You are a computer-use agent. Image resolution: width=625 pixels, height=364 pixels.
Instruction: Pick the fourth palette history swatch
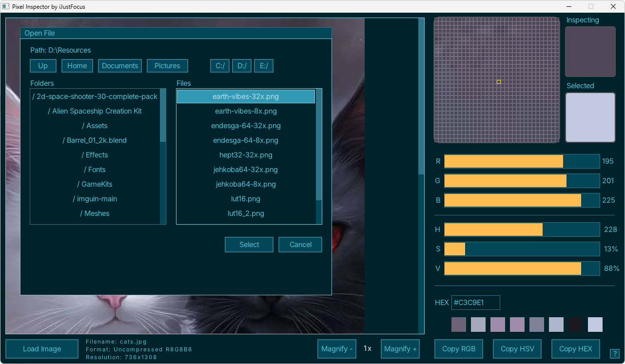517,325
